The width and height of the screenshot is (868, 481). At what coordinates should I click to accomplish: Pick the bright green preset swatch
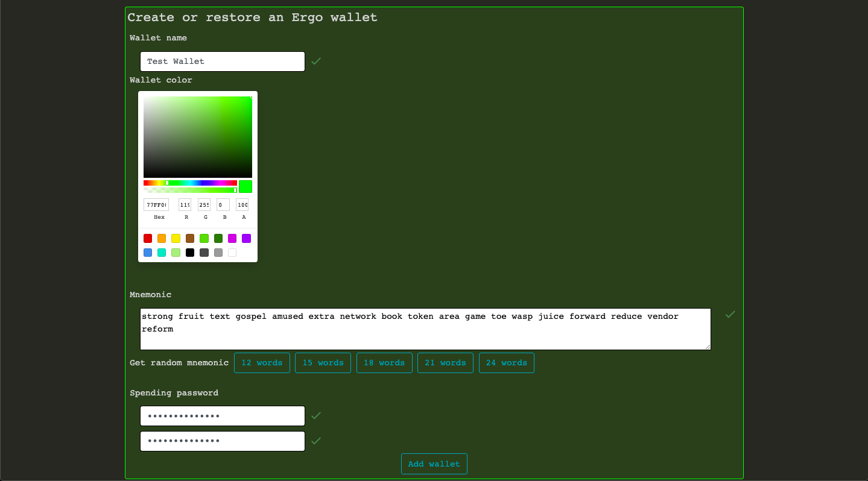coord(204,239)
